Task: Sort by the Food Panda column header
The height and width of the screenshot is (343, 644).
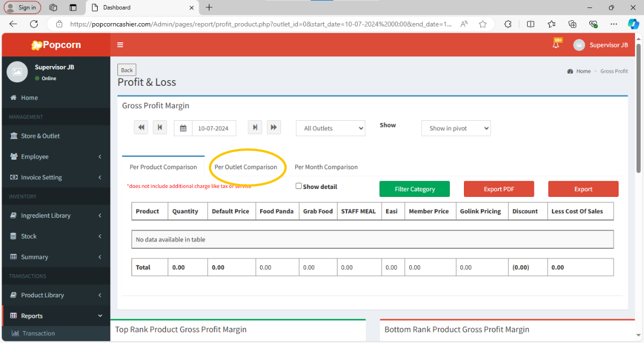Action: (x=277, y=212)
